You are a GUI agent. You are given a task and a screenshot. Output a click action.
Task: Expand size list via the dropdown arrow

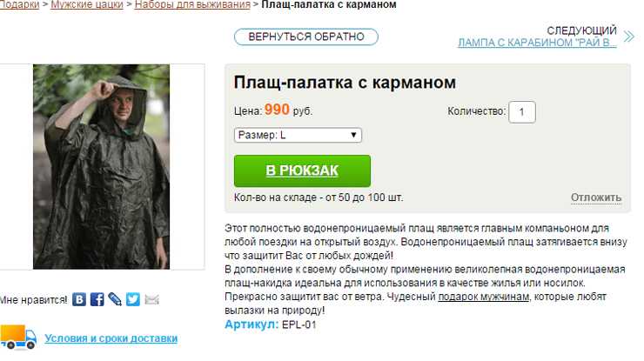click(353, 135)
